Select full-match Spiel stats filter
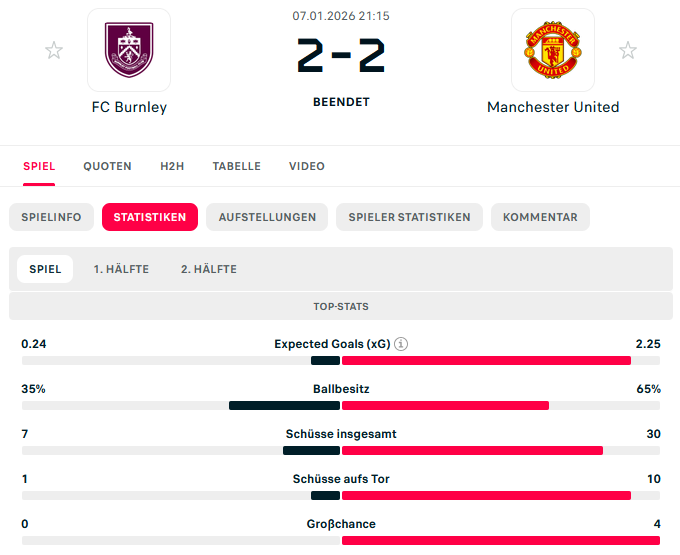 (45, 269)
